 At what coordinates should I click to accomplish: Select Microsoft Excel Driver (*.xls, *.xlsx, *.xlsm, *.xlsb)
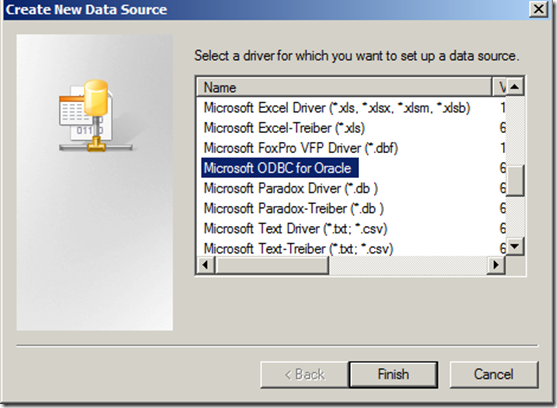(337, 108)
